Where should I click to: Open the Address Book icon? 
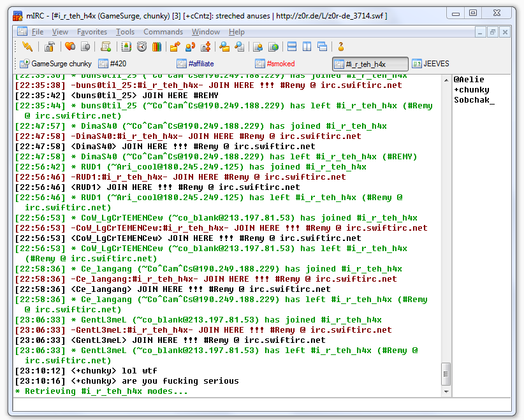pos(126,47)
